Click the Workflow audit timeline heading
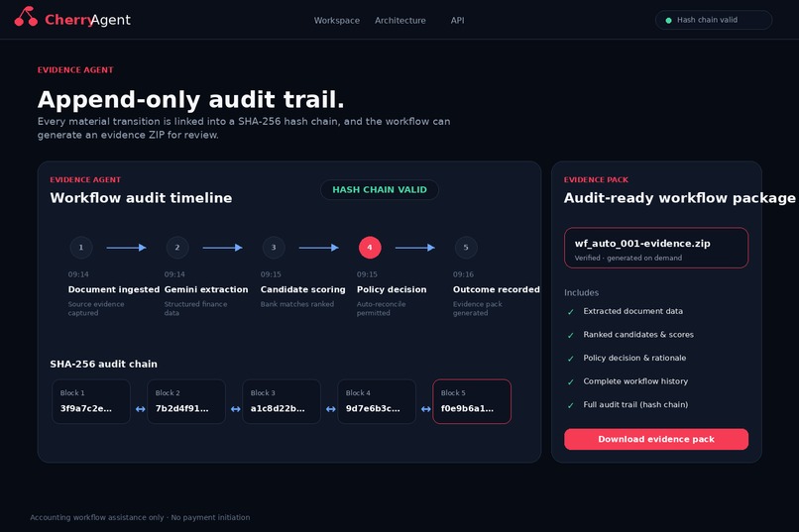Viewport: 799px width, 532px height. coord(141,198)
